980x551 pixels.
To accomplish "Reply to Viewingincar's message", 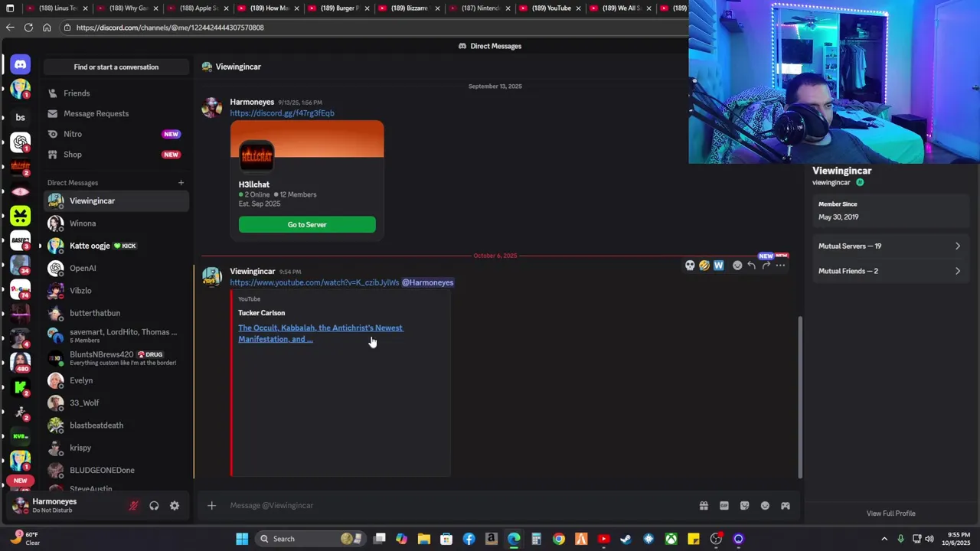I will pyautogui.click(x=752, y=266).
